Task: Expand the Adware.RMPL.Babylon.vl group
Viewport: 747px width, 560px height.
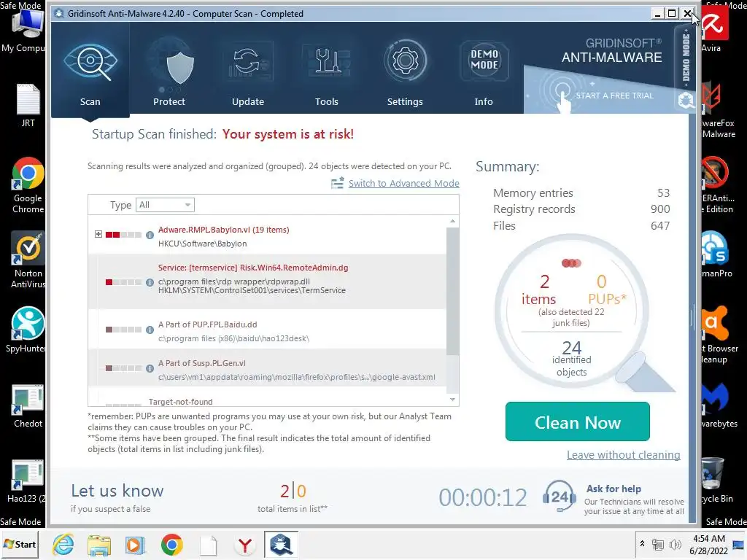Action: point(98,234)
